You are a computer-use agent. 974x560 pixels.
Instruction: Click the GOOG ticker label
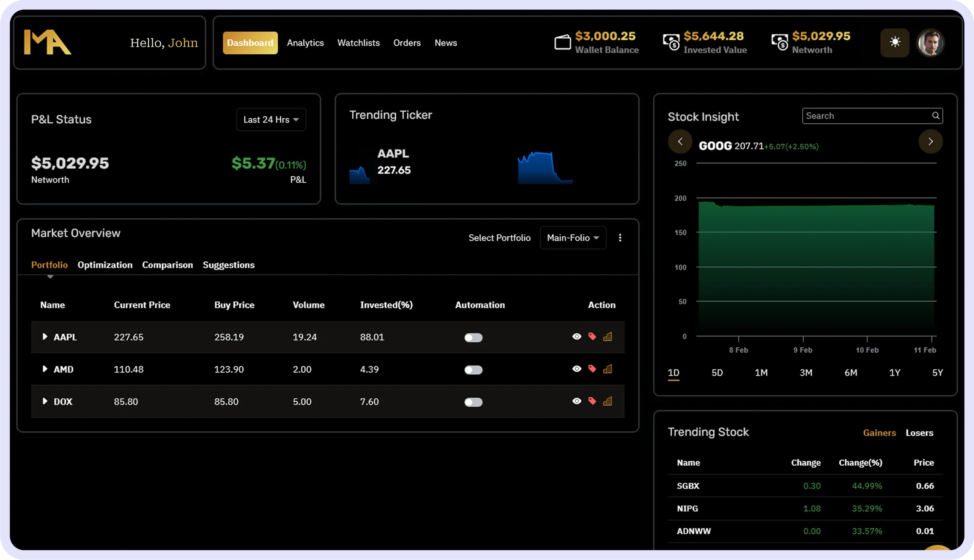click(x=715, y=146)
